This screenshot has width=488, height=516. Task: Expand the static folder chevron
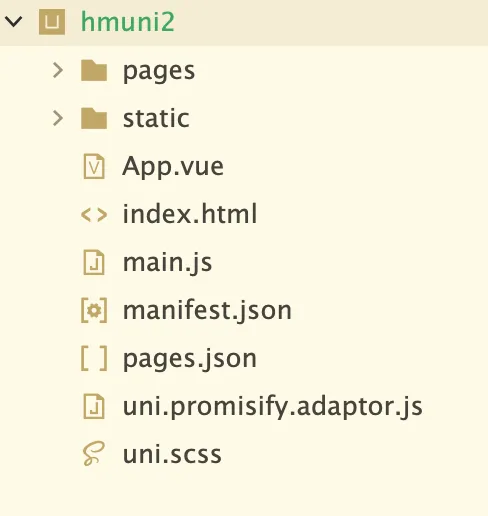pyautogui.click(x=58, y=118)
